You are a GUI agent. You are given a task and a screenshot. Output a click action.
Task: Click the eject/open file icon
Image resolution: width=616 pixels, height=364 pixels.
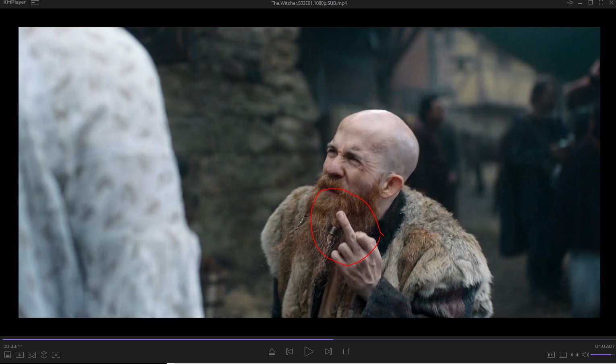tap(272, 352)
